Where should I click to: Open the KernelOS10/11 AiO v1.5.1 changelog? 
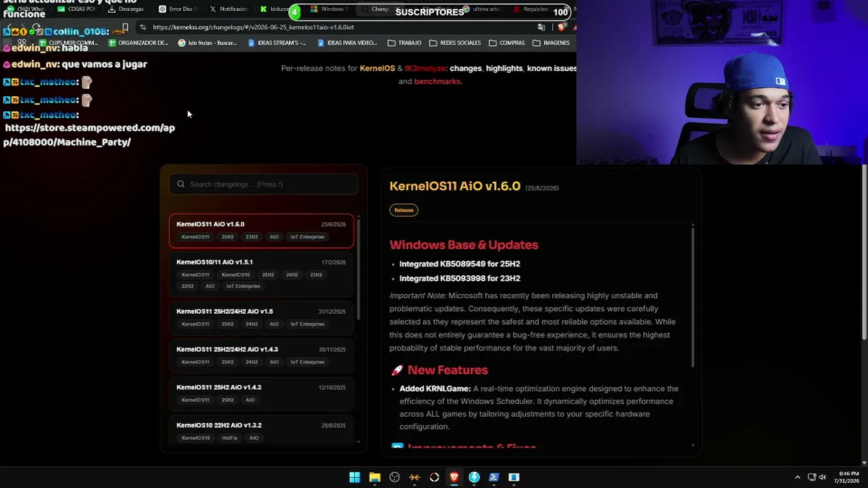coord(261,274)
